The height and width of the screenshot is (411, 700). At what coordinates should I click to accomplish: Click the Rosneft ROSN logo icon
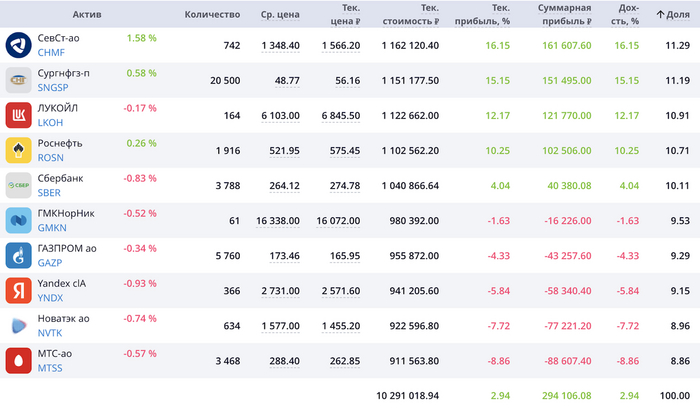[x=20, y=150]
